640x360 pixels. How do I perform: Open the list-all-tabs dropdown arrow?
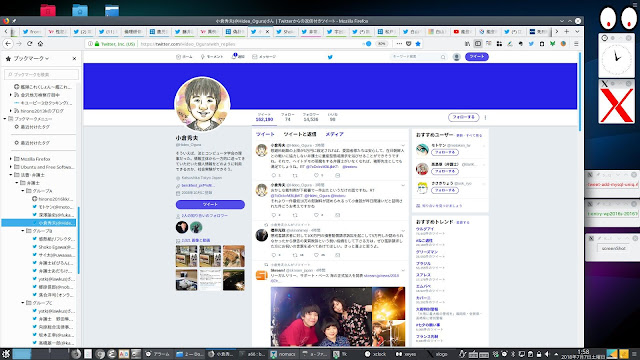[x=577, y=31]
